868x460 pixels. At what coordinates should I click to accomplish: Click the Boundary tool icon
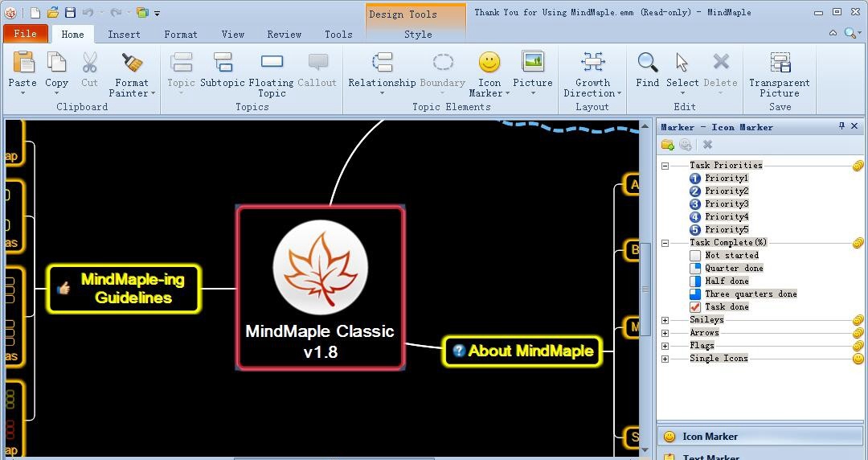443,61
